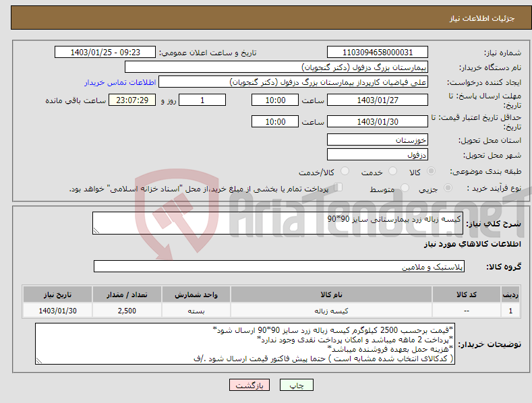Select the متوسط purchase type radio

coord(405,188)
